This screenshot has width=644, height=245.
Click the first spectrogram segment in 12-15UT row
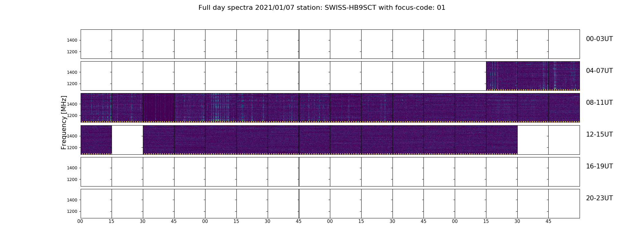tap(96, 140)
